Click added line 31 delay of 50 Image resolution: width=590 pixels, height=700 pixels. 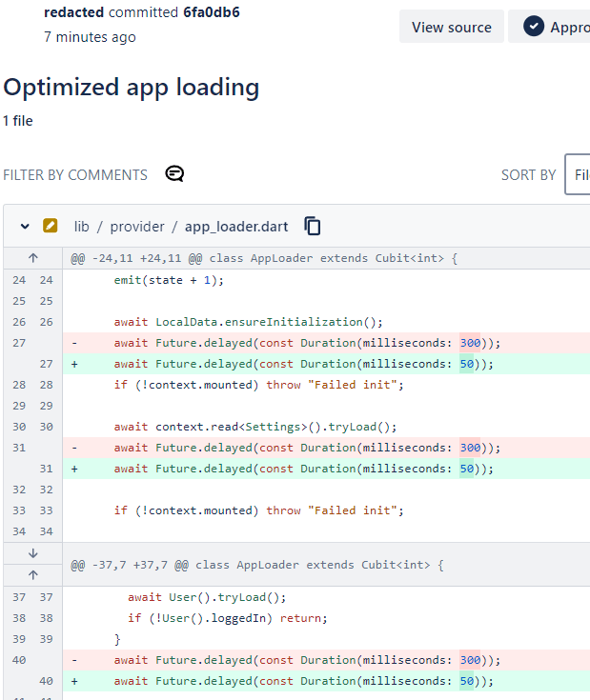[326, 469]
